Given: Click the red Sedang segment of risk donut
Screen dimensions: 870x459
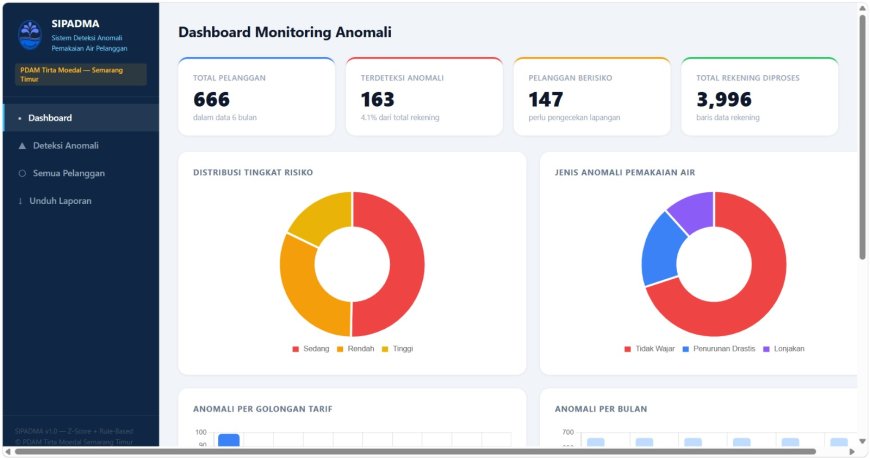Looking at the screenshot, I should click(x=406, y=264).
